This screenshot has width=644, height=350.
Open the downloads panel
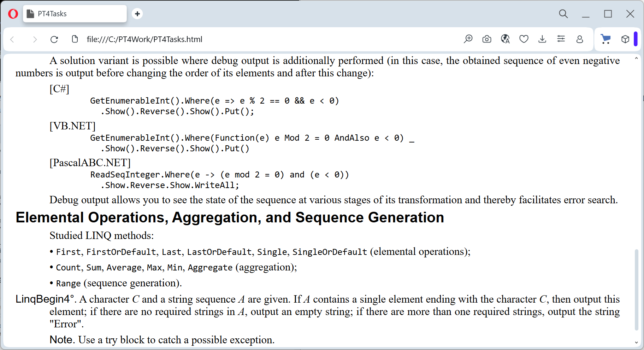click(542, 39)
